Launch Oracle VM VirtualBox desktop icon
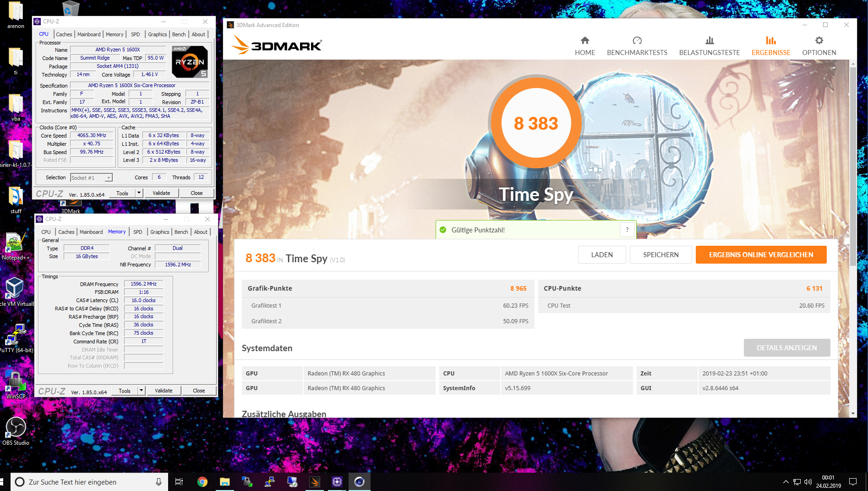Viewport: 868px width, 491px height. tap(16, 292)
